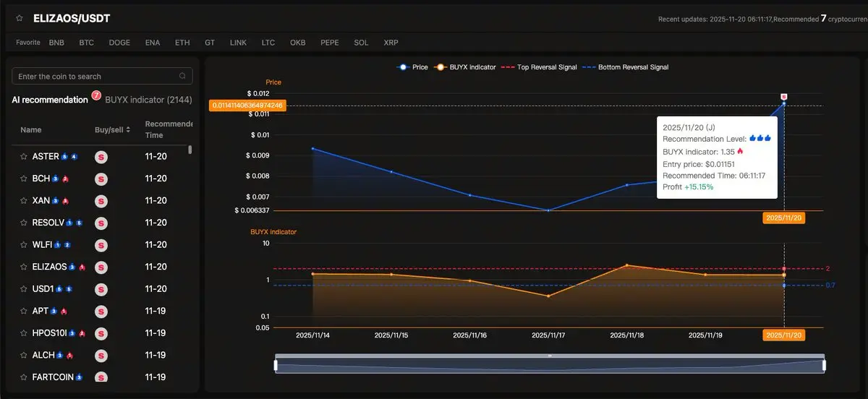Select the FARTCOIN coin name in list
Image resolution: width=868 pixels, height=399 pixels.
[x=53, y=377]
